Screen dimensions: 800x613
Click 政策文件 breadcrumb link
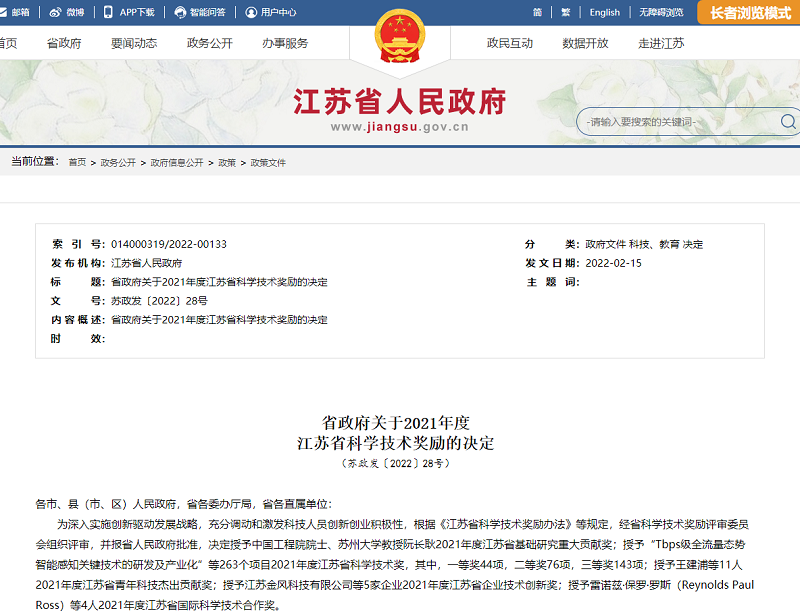(x=268, y=163)
